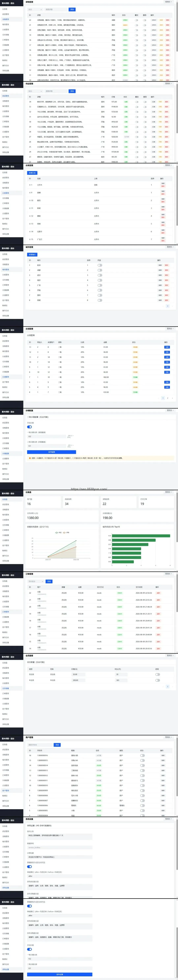This screenshot has width=178, height=980.
Task: Toggle 开启分销 switch in 分销配置 panel
Action: pos(29,427)
